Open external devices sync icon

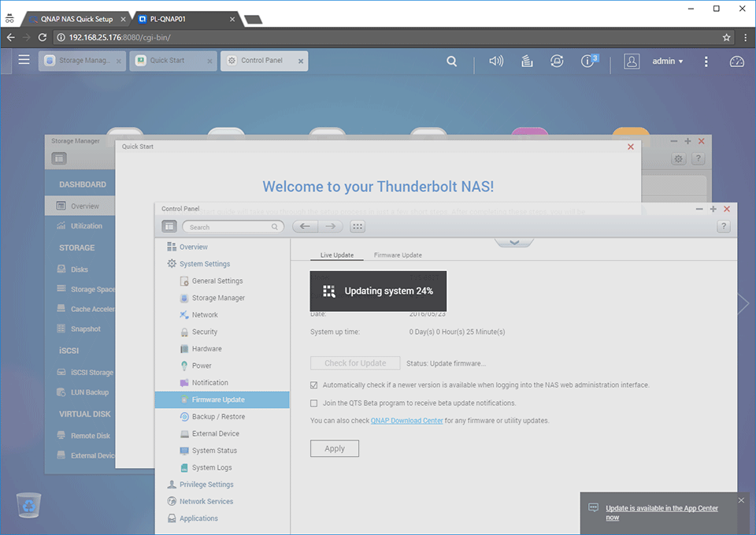(557, 61)
